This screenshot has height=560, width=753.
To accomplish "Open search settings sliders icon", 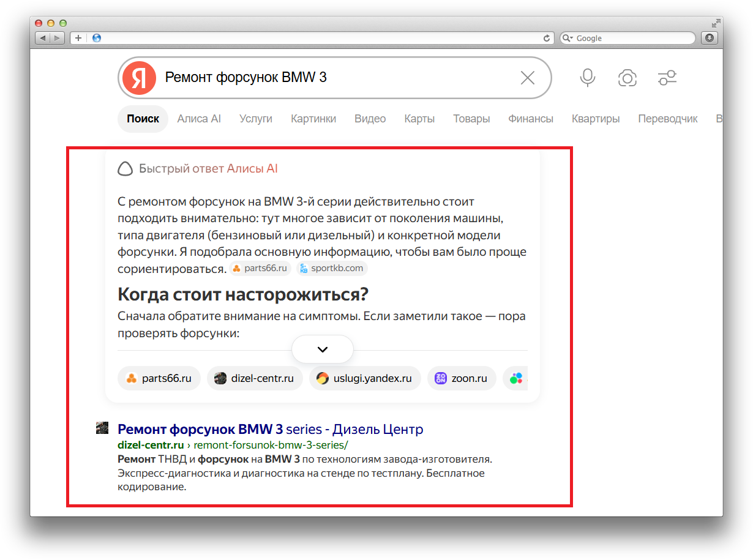I will click(x=667, y=78).
